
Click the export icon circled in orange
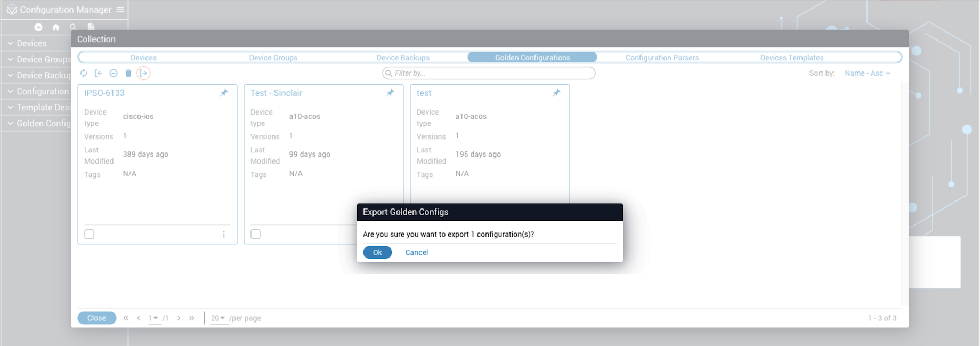tap(143, 73)
